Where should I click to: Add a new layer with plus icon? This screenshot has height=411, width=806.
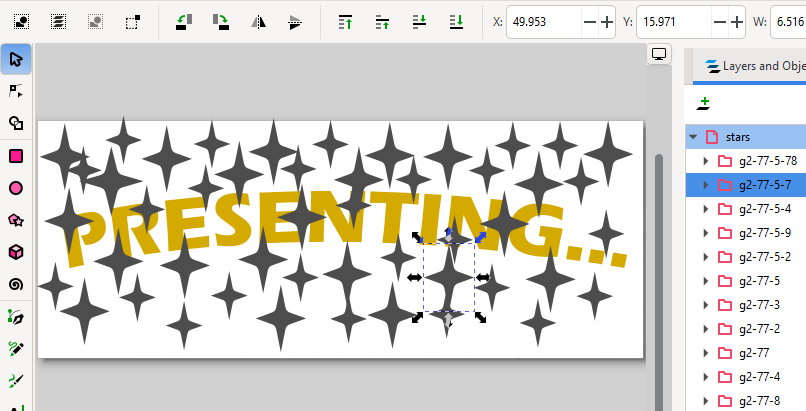click(x=704, y=103)
